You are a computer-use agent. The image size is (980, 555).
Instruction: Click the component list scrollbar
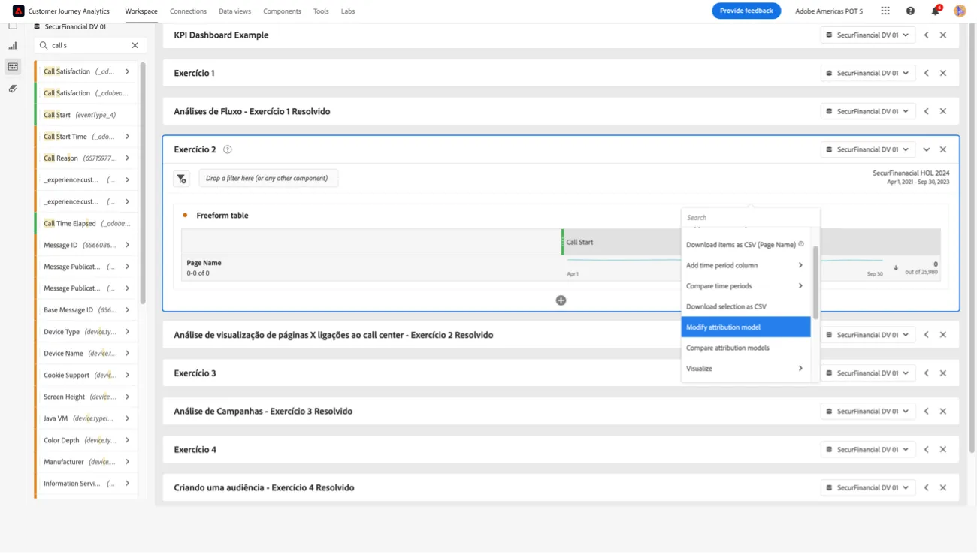[x=143, y=184]
